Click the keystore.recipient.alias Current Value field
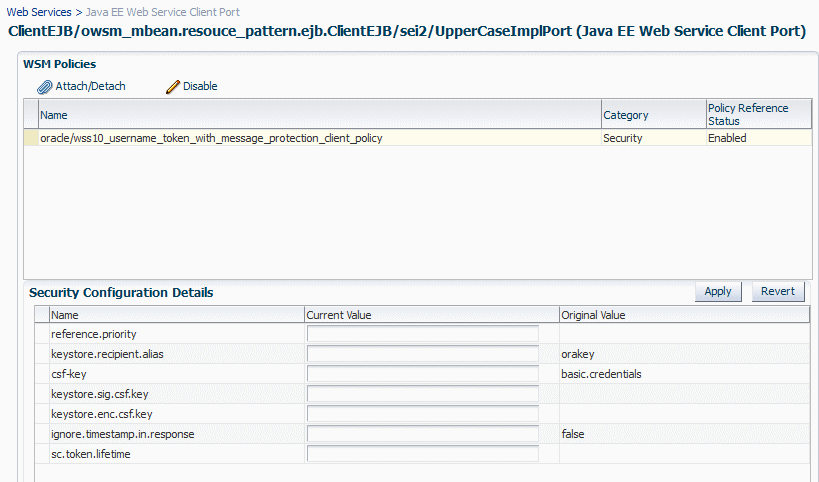Image resolution: width=819 pixels, height=482 pixels. [423, 354]
